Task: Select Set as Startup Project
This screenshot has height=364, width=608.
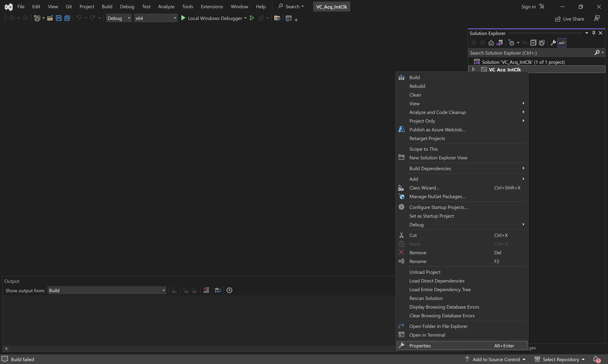Action: 462,216
